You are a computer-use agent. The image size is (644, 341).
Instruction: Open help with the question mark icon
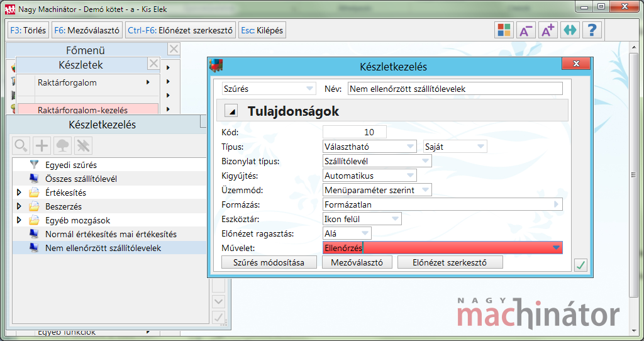click(592, 30)
